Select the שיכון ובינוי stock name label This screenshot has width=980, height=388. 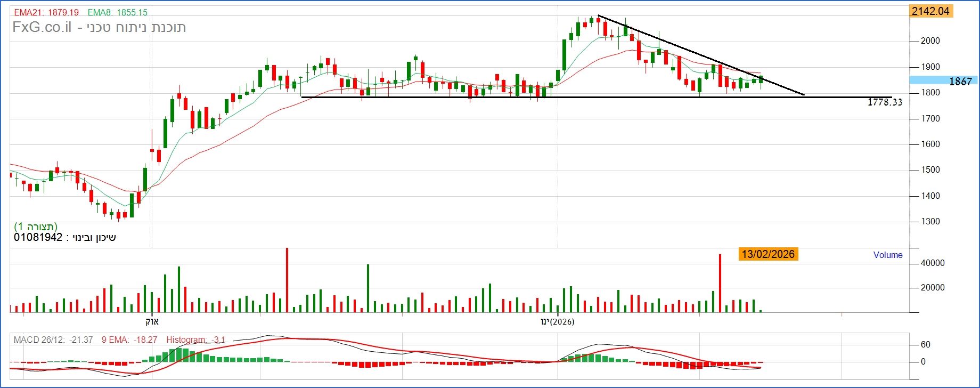point(64,238)
